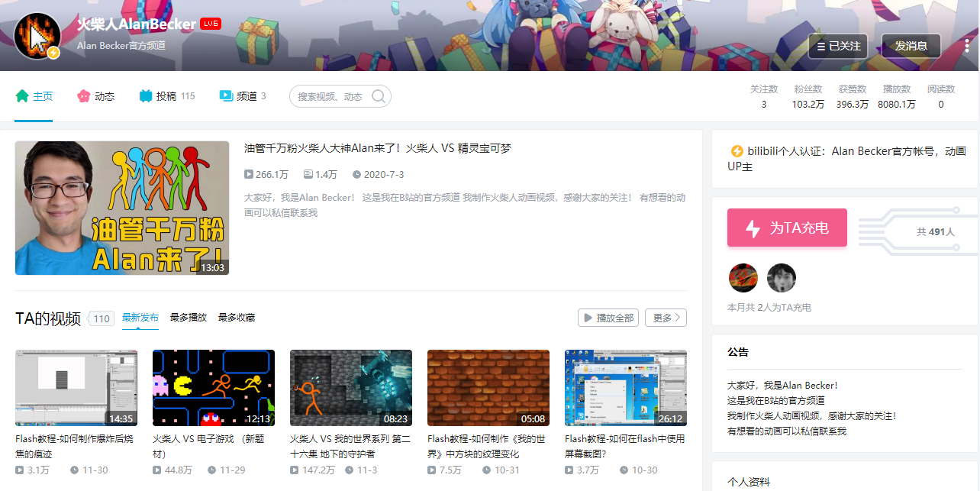This screenshot has width=980, height=491.
Task: Expand 更多 videos button
Action: [x=666, y=318]
